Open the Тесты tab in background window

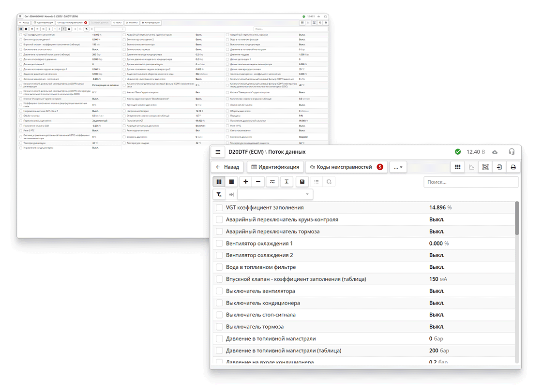pos(117,22)
